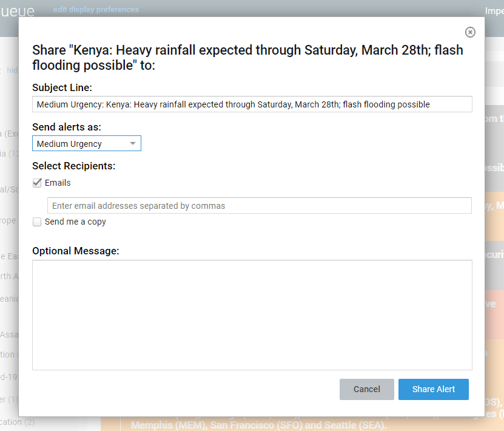Viewport: 504px width, 431px height.
Task: Open the Memphis (MEM), San Francisco alert row
Action: (258, 425)
